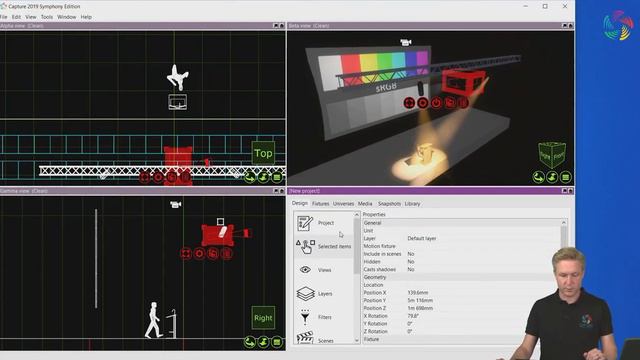This screenshot has width=640, height=360.
Task: Click the red crosshair move handle in Alpha view
Action: point(144,178)
